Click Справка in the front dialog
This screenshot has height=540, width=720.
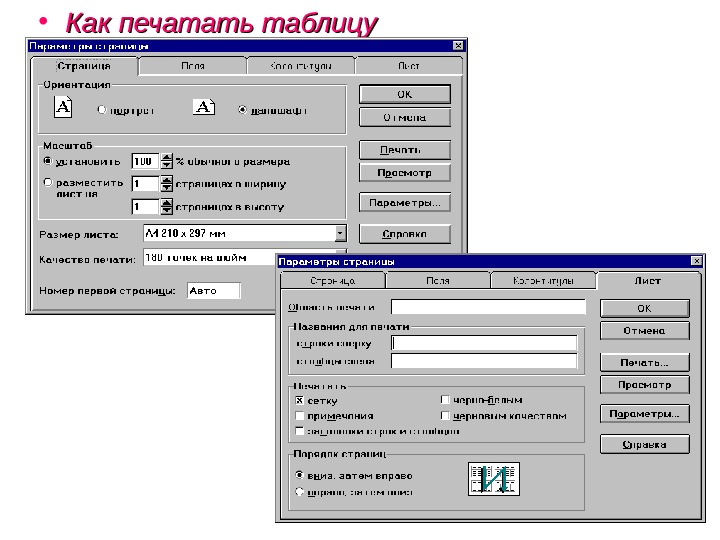click(x=645, y=444)
